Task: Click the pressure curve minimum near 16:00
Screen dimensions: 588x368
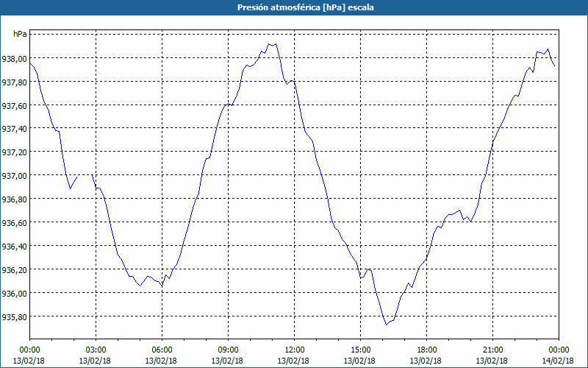Action: pyautogui.click(x=387, y=325)
